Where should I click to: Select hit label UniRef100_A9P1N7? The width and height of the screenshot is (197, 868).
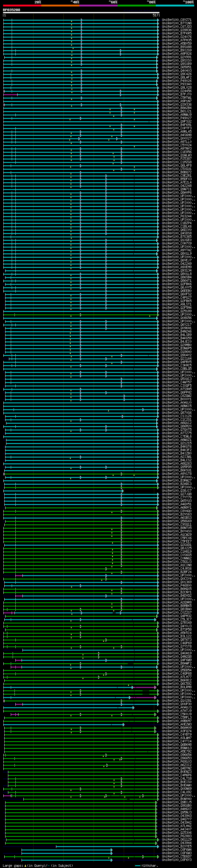pyautogui.click(x=177, y=101)
